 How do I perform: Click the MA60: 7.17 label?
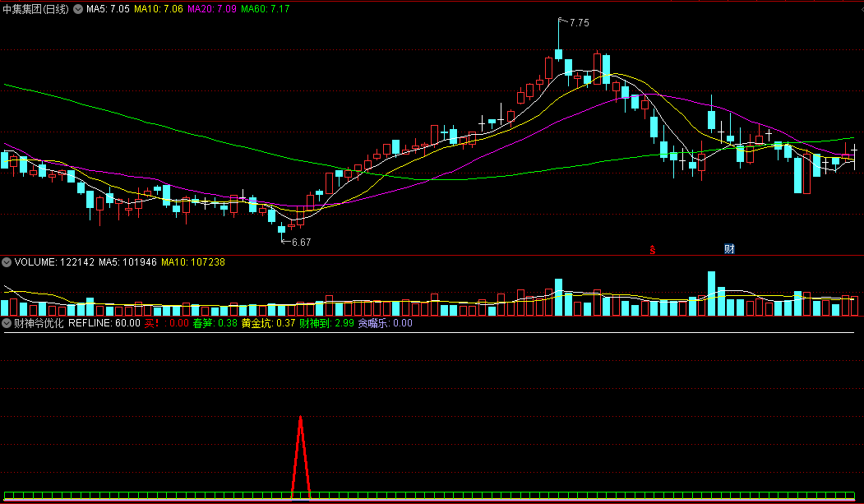[x=266, y=9]
